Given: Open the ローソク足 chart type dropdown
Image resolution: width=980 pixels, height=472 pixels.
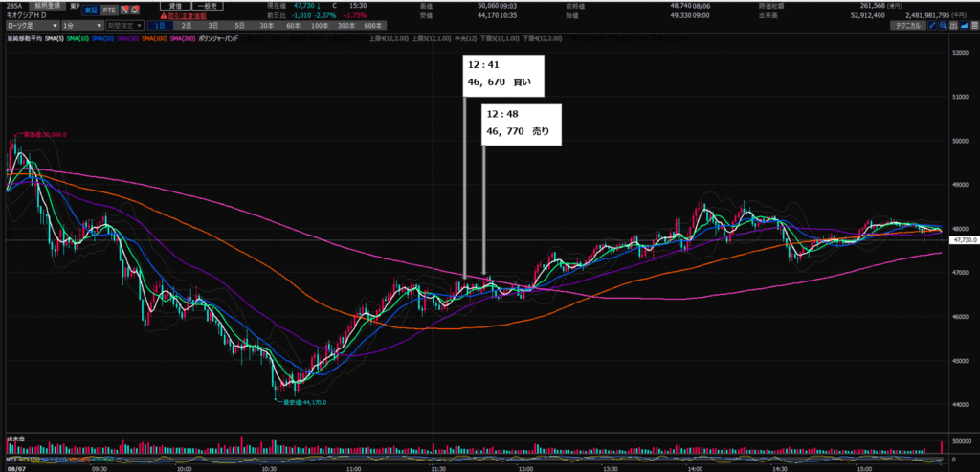Looking at the screenshot, I should click(32, 26).
